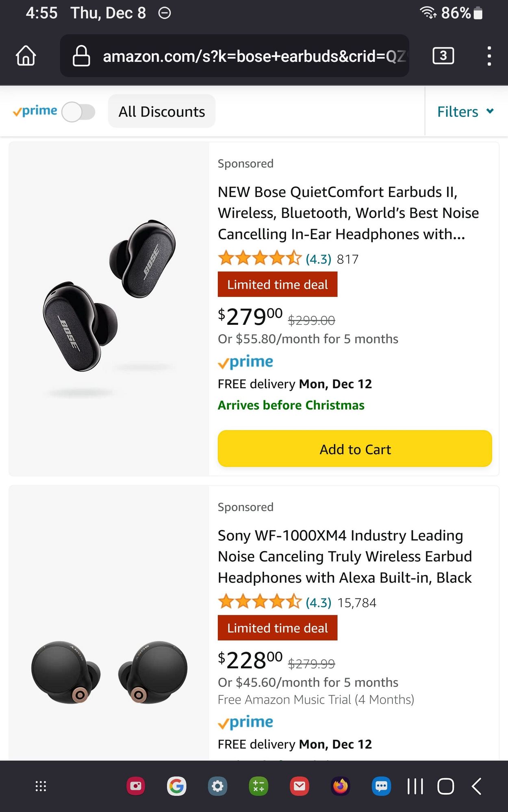508x812 pixels.
Task: View the Sony earbuds 15,784 ratings
Action: tap(357, 603)
